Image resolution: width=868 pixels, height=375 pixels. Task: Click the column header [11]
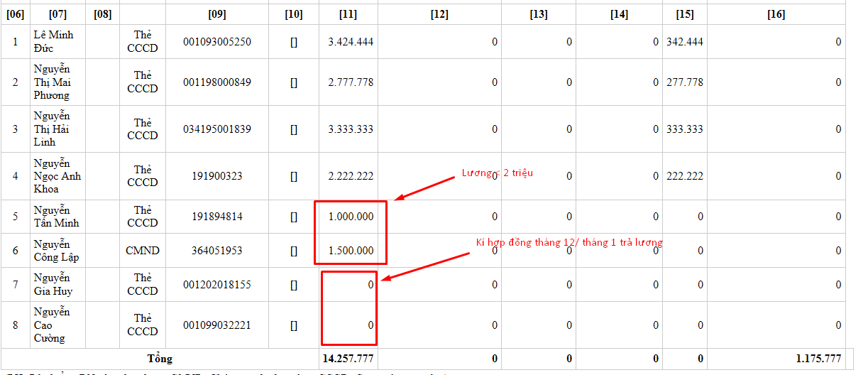tap(348, 14)
